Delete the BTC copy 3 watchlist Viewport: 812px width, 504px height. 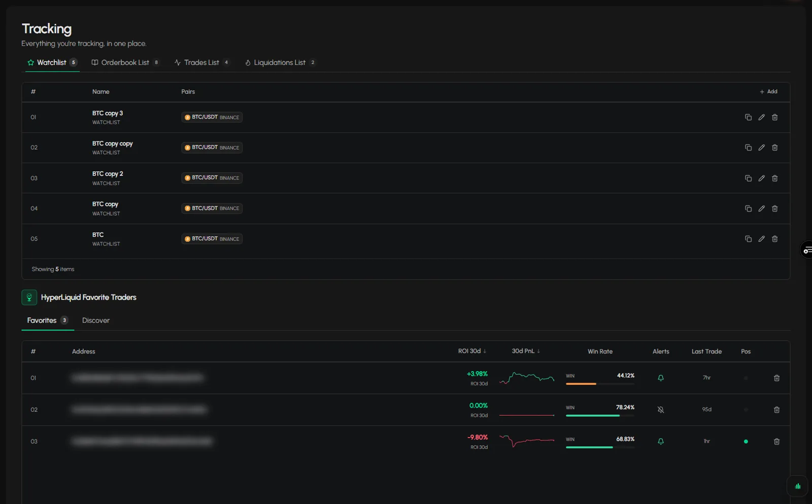[x=774, y=117]
